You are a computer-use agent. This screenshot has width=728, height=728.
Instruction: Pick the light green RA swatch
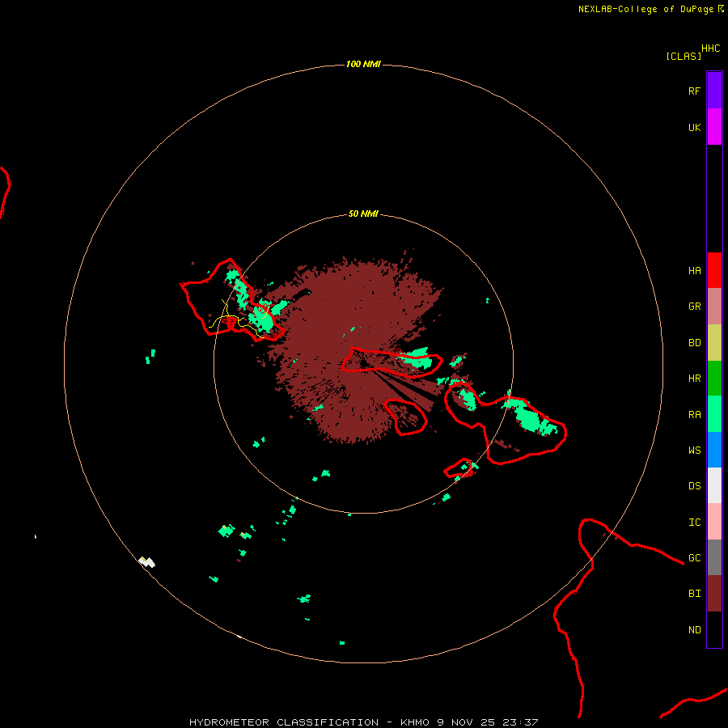tap(714, 414)
